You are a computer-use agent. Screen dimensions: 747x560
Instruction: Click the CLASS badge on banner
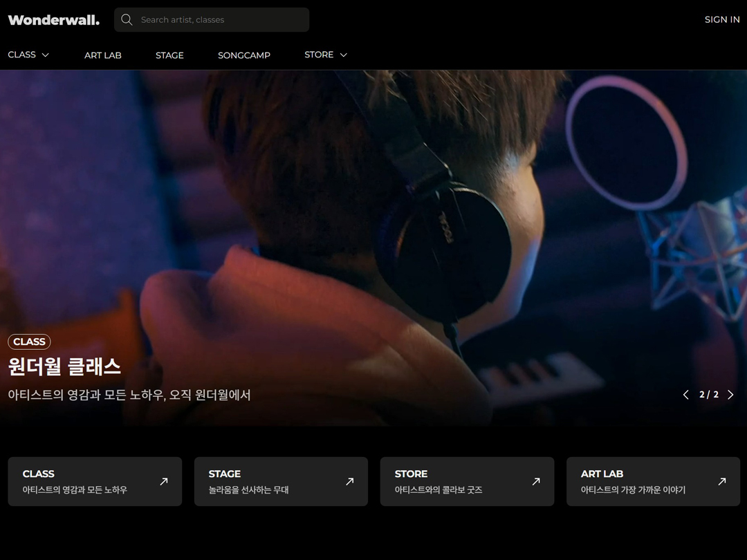click(x=29, y=342)
